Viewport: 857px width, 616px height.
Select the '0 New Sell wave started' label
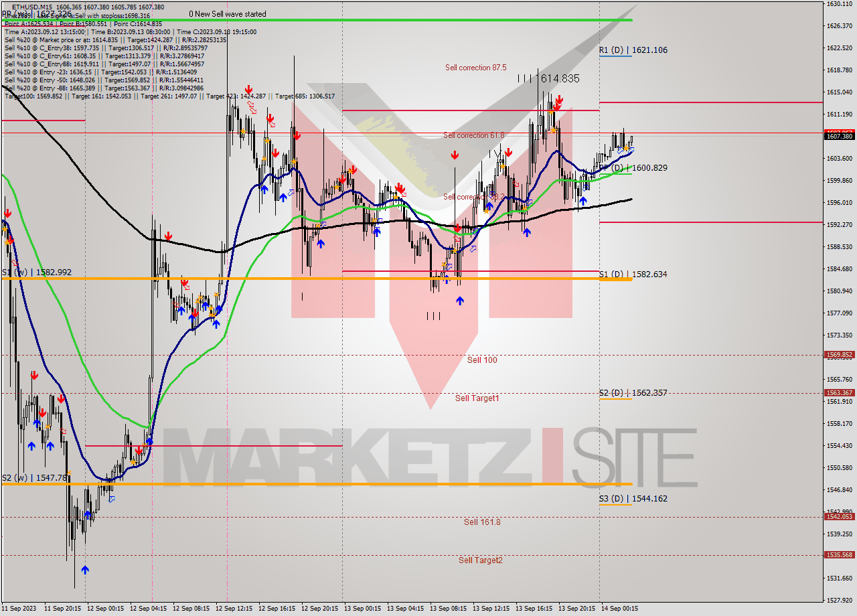tap(228, 14)
